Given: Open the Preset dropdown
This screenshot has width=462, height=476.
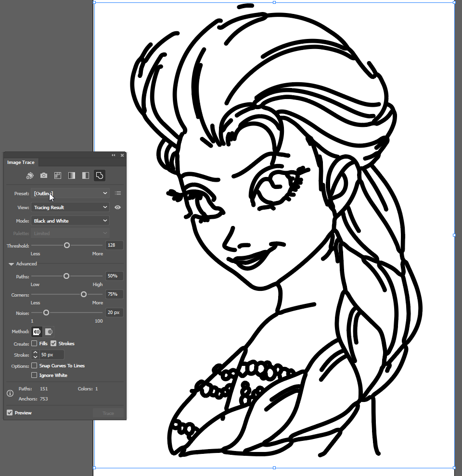Looking at the screenshot, I should pos(70,193).
